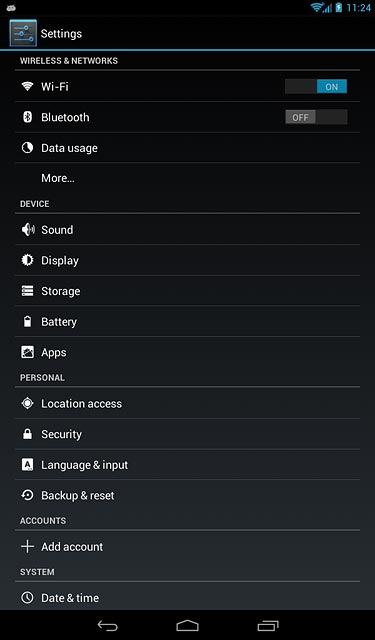Tap the Display brightness icon
The height and width of the screenshot is (640, 375).
[x=27, y=260]
